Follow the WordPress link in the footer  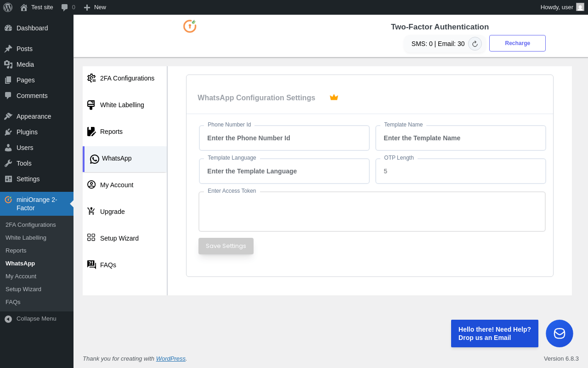pos(170,358)
